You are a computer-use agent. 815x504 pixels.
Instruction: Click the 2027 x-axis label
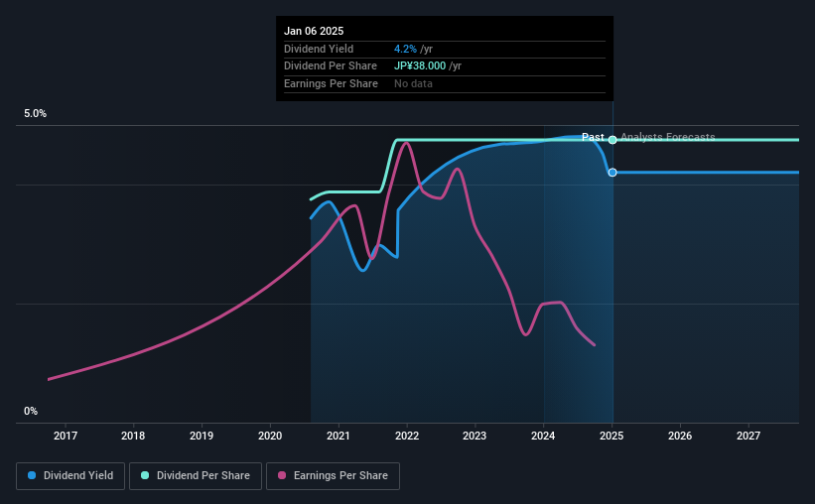point(748,436)
